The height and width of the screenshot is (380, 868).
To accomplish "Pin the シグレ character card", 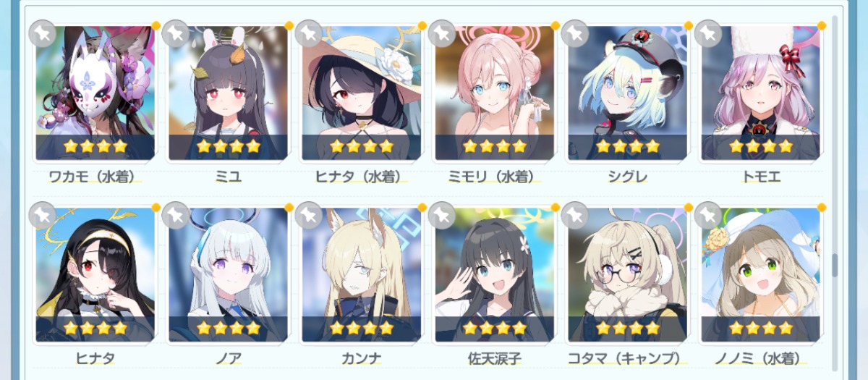I will pyautogui.click(x=575, y=33).
